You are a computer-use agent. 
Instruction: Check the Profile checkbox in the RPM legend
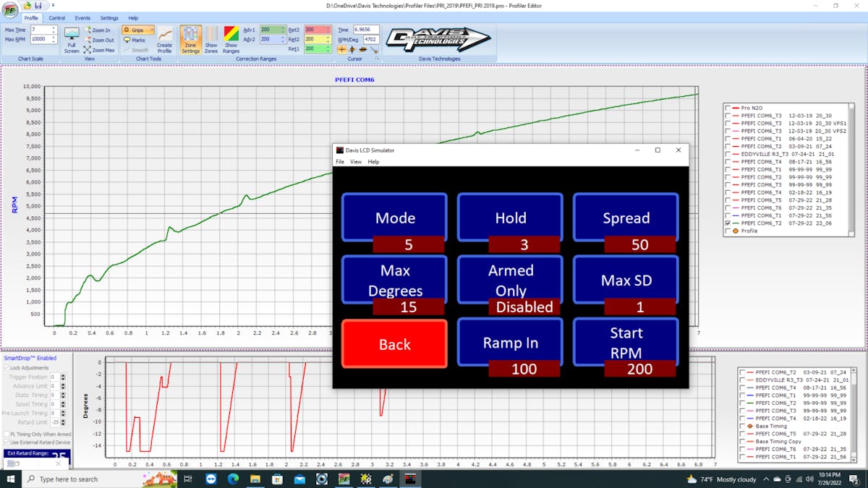727,231
